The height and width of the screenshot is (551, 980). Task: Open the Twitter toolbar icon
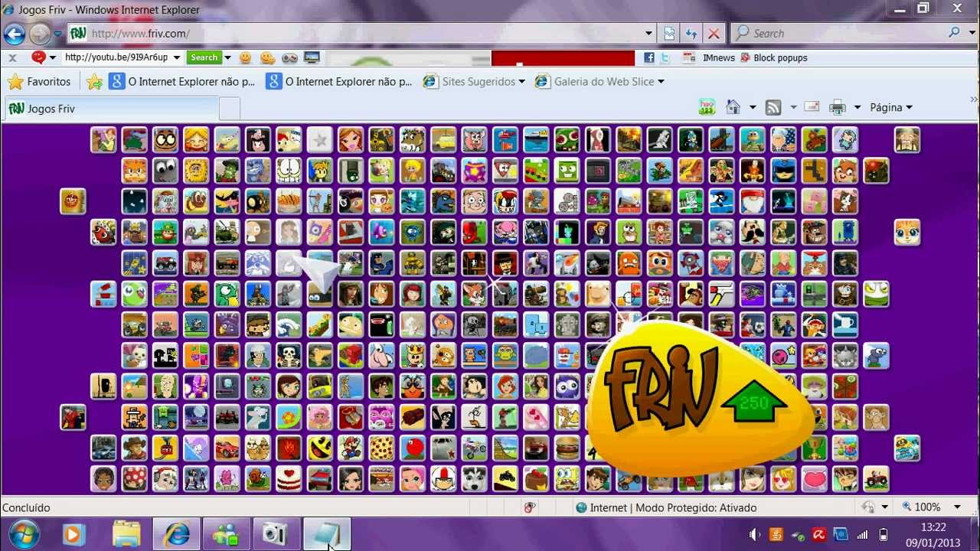(665, 57)
